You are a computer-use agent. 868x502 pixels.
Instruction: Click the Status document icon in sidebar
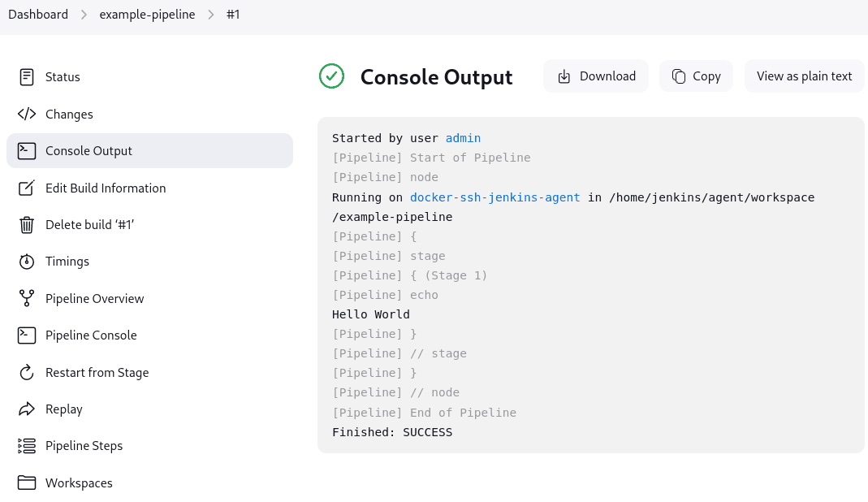pos(27,77)
